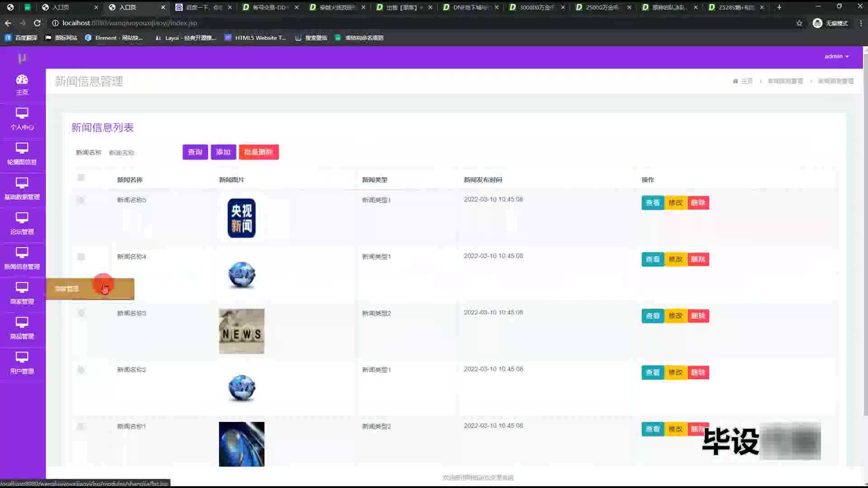Screen dimensions: 868x488
Task: Click 修改 for the 新闻名称4 row
Action: point(675,259)
